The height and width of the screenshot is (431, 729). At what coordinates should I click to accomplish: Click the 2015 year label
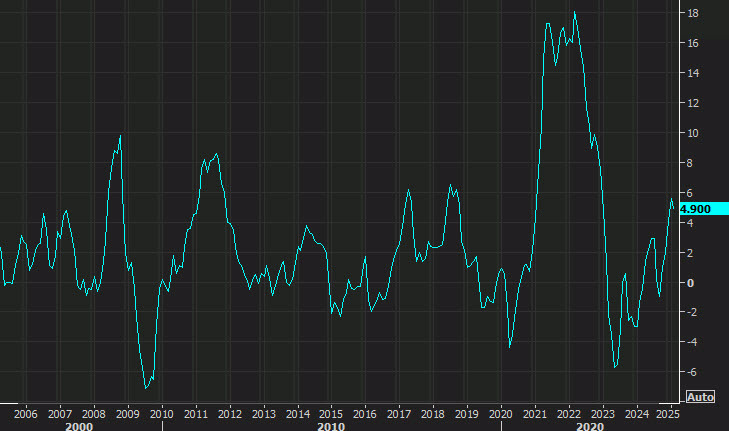click(331, 414)
